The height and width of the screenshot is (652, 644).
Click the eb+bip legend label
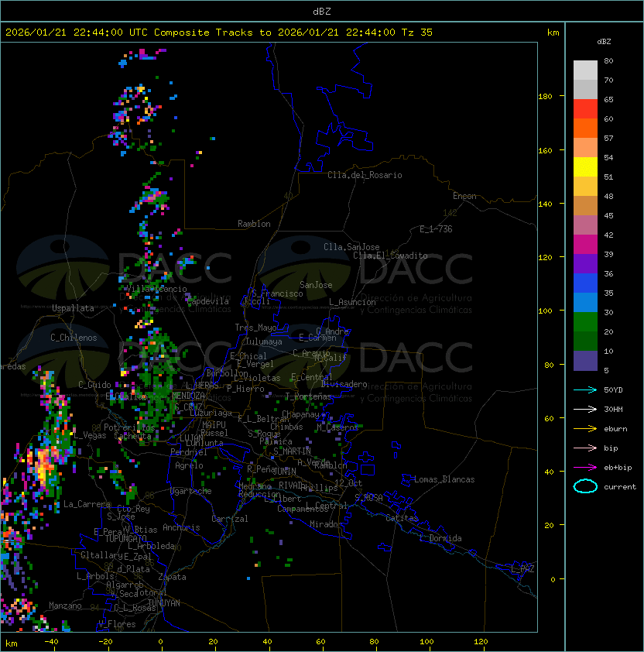(618, 468)
